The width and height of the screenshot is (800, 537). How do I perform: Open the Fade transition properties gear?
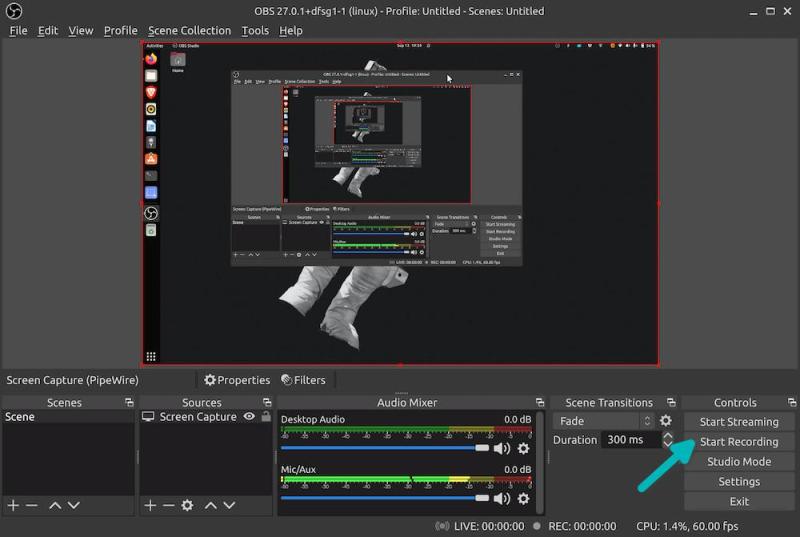point(666,421)
